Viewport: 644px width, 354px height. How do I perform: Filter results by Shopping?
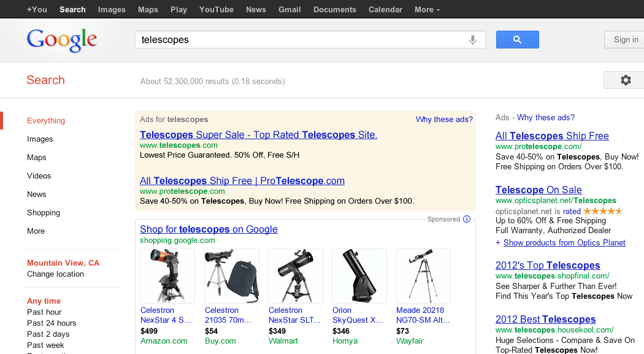[44, 213]
